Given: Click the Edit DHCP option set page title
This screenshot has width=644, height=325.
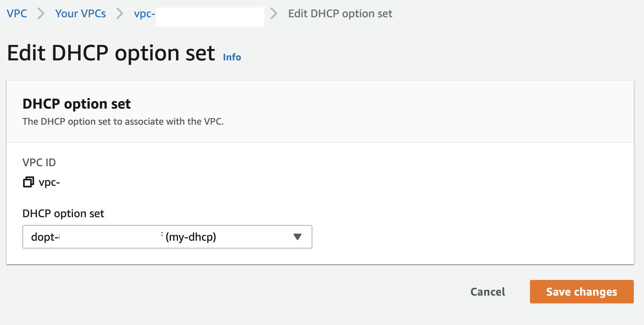Looking at the screenshot, I should tap(111, 53).
